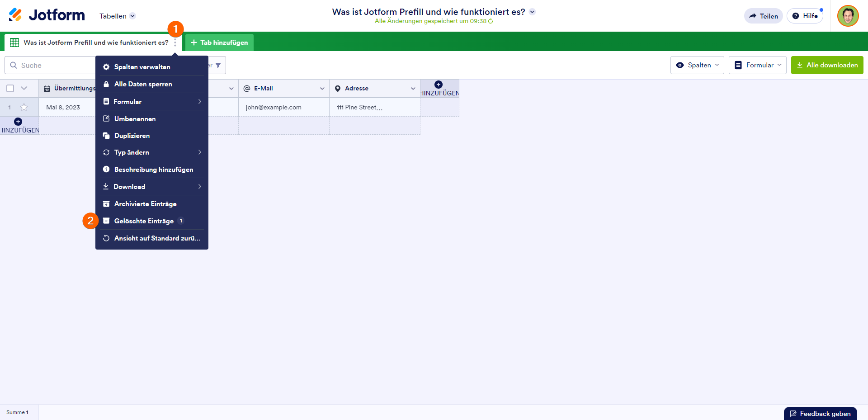Select Spalten verwalten menu item
The height and width of the screenshot is (420, 868).
[x=152, y=67]
